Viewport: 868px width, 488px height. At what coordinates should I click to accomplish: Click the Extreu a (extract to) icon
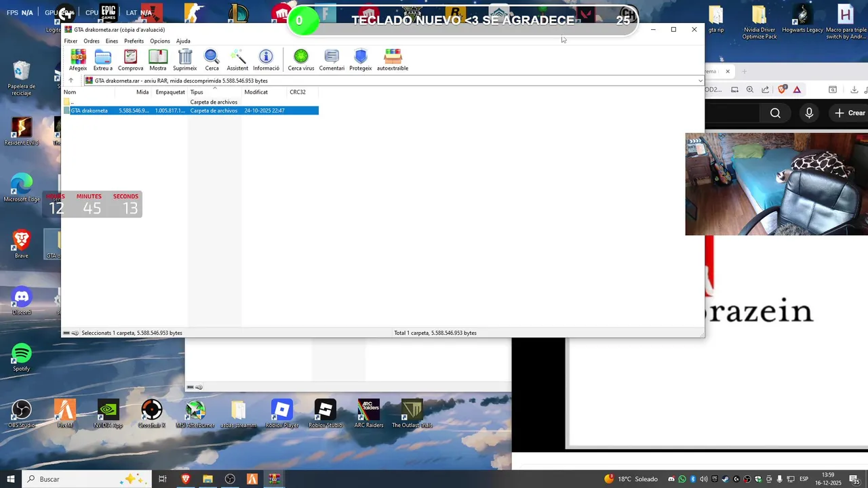pyautogui.click(x=103, y=60)
